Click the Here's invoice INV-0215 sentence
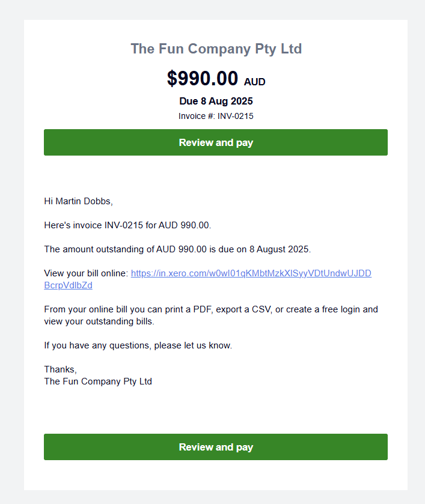Screen dimensions: 425x504 point(127,225)
